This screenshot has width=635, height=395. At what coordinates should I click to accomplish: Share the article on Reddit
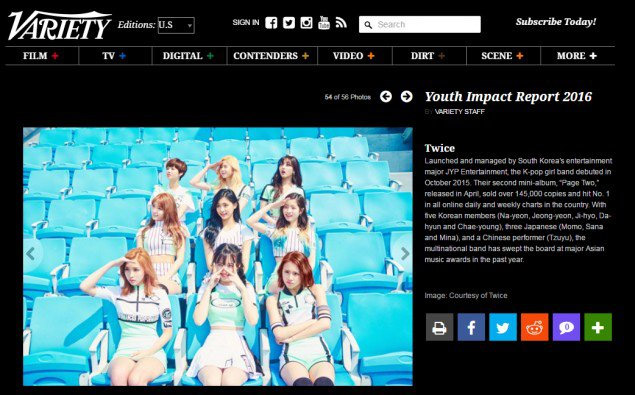(x=535, y=327)
